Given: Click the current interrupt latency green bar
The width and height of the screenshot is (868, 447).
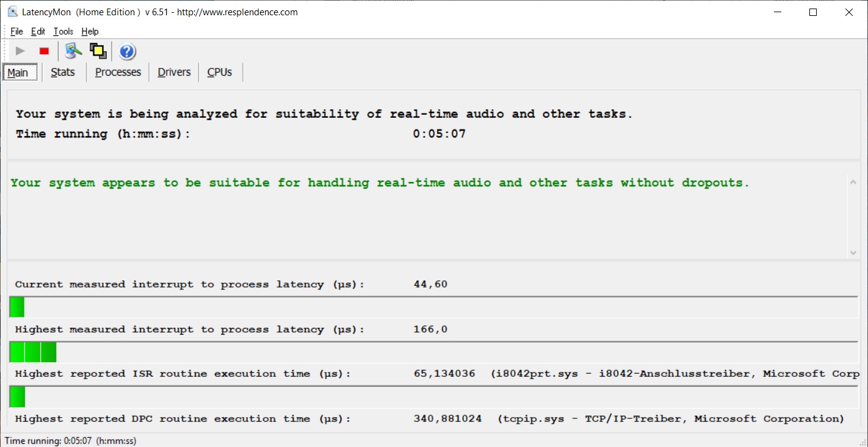Looking at the screenshot, I should (x=17, y=307).
